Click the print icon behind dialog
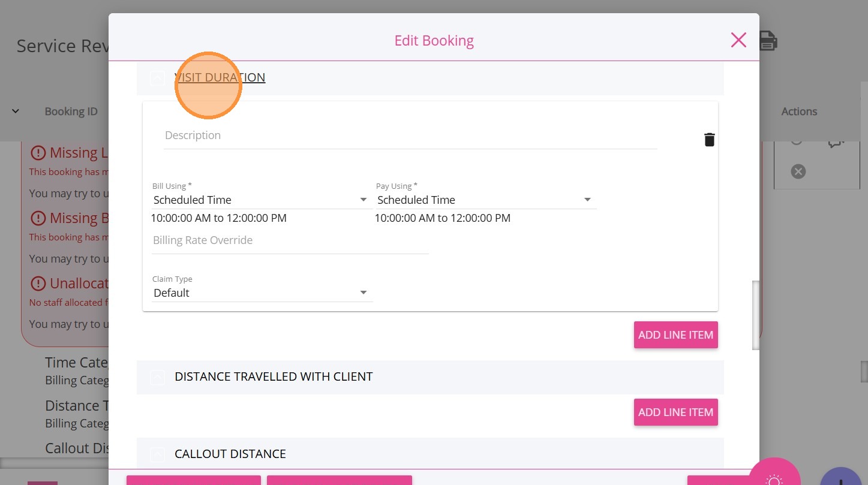Image resolution: width=868 pixels, height=485 pixels. pos(768,41)
